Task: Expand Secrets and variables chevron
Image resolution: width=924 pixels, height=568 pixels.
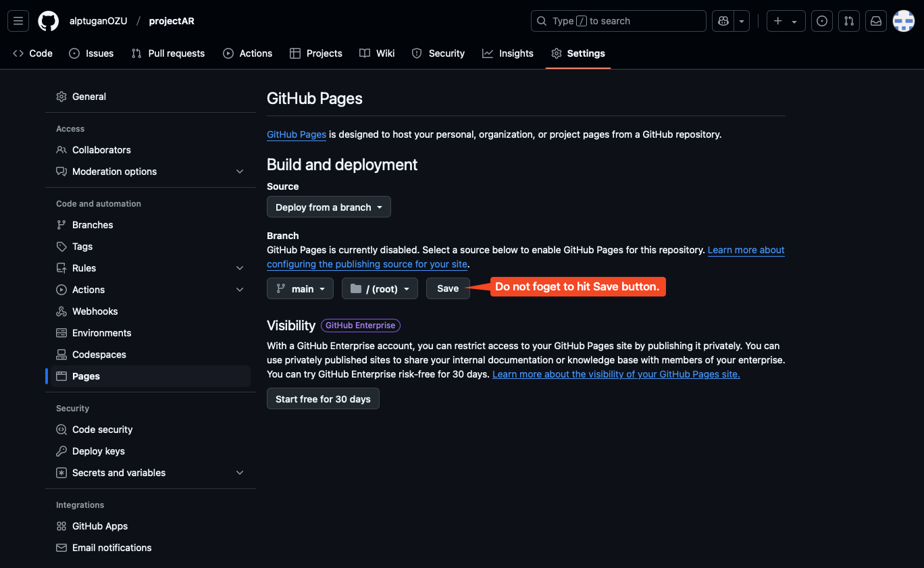Action: 240,473
